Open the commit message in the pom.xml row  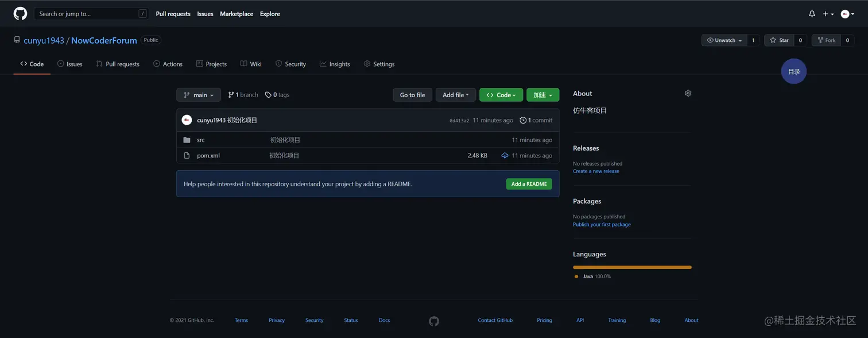click(x=284, y=155)
